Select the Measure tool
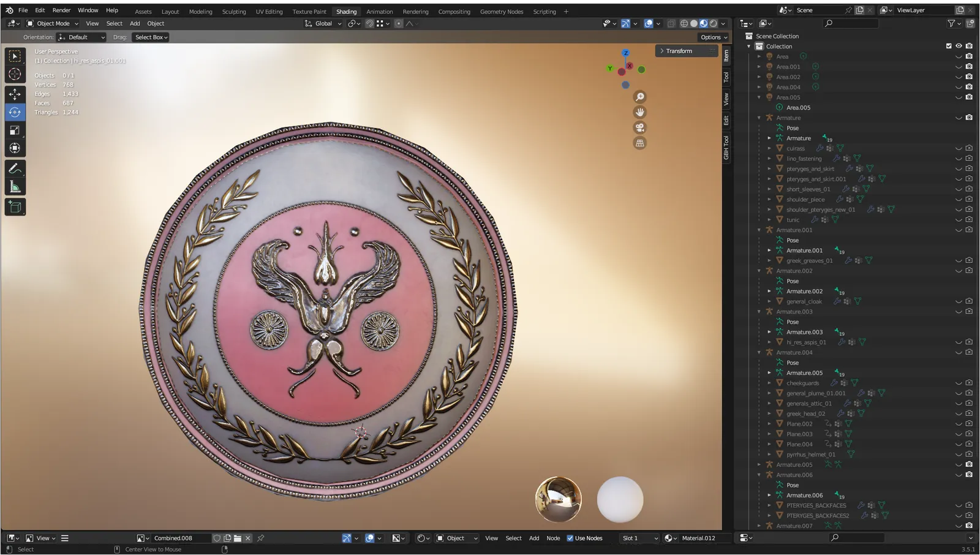The image size is (980, 555). [x=15, y=187]
